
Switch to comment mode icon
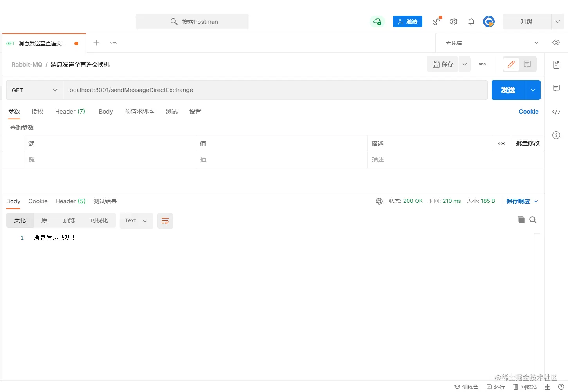coord(527,64)
